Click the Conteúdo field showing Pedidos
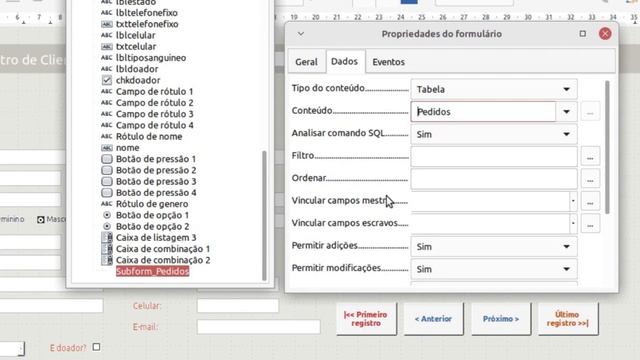This screenshot has height=360, width=640. [483, 111]
